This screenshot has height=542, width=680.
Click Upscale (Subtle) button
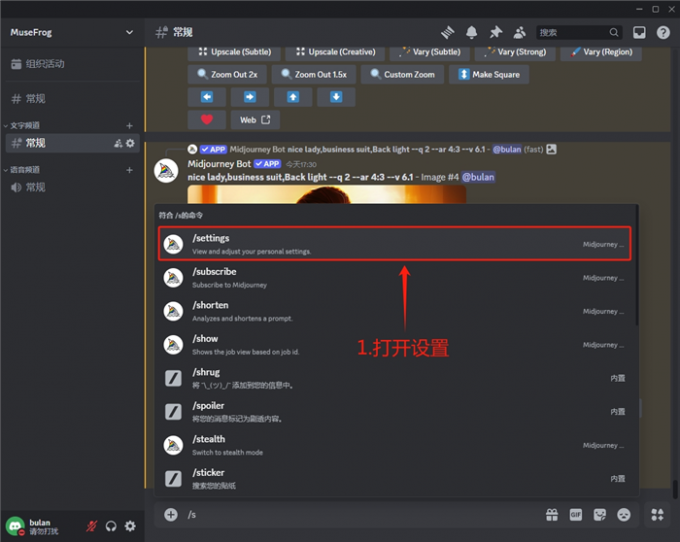coord(235,52)
